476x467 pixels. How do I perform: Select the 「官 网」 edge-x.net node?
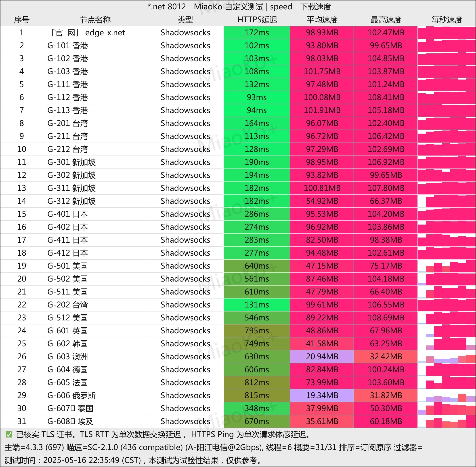click(87, 33)
